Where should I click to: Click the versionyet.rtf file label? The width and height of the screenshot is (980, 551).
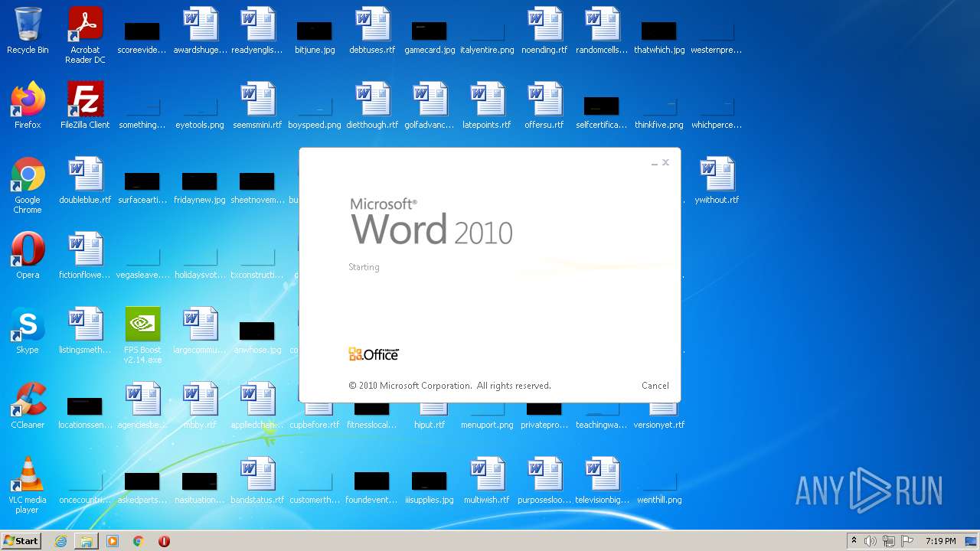pyautogui.click(x=659, y=425)
